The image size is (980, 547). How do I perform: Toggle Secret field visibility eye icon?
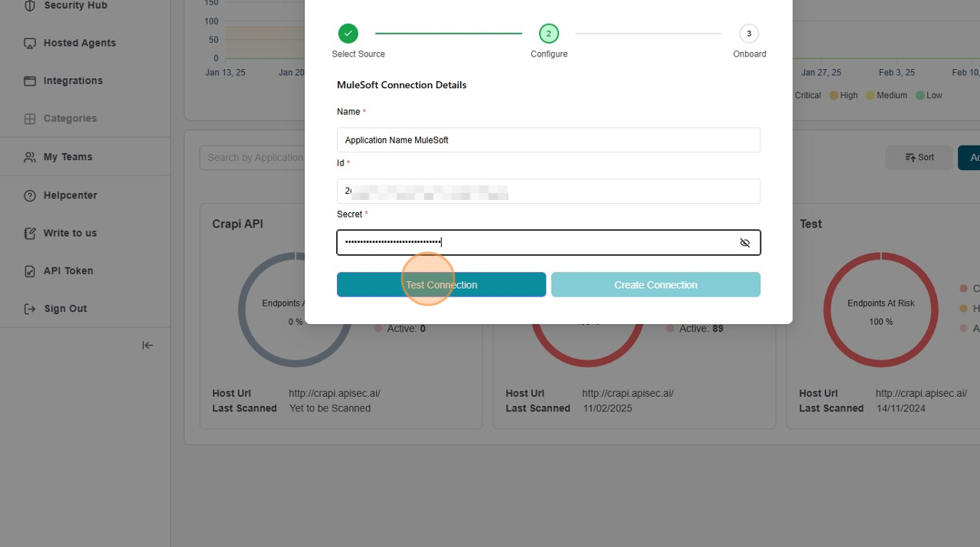tap(744, 243)
